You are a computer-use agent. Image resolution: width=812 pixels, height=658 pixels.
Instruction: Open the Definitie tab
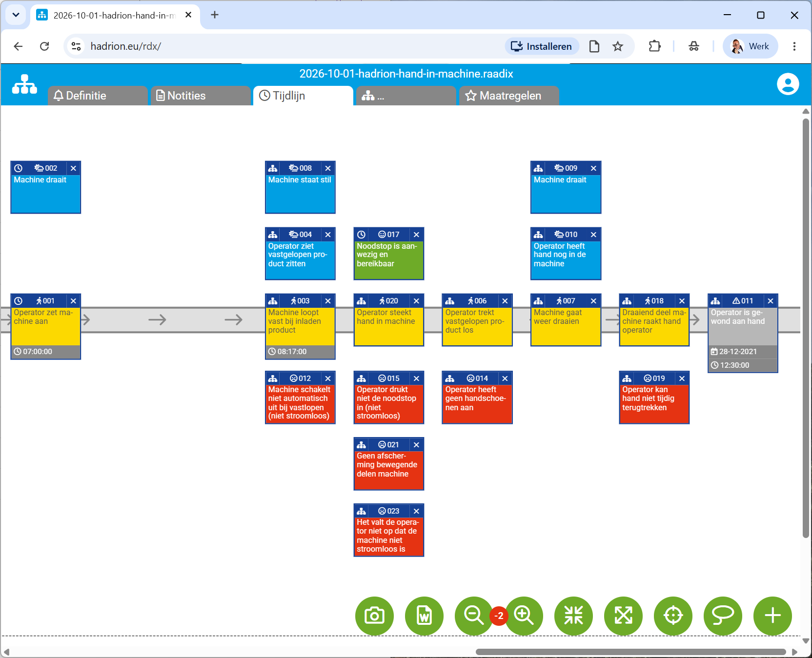[98, 96]
